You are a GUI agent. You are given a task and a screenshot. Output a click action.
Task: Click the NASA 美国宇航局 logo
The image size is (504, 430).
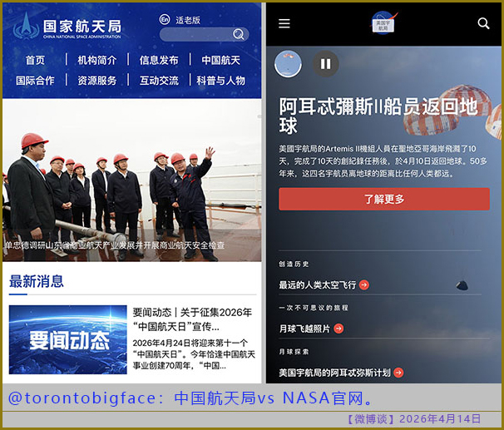(x=383, y=23)
